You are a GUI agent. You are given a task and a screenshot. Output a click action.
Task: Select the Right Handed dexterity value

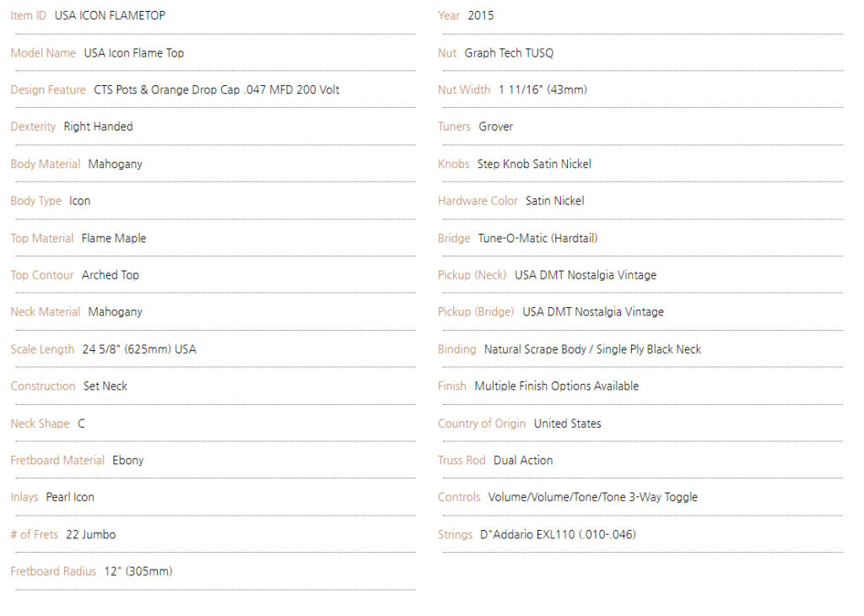(98, 127)
